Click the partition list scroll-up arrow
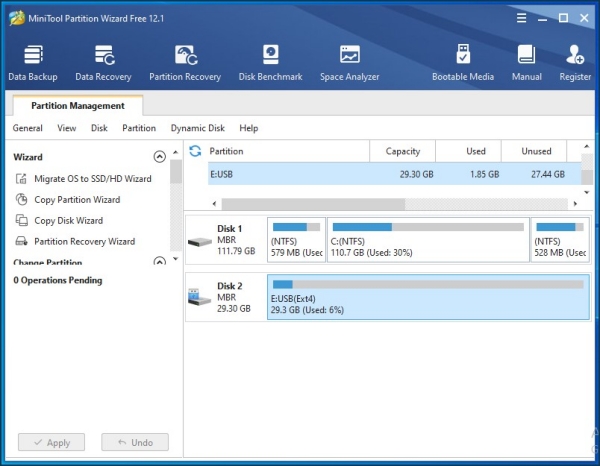This screenshot has height=466, width=600. 587,147
